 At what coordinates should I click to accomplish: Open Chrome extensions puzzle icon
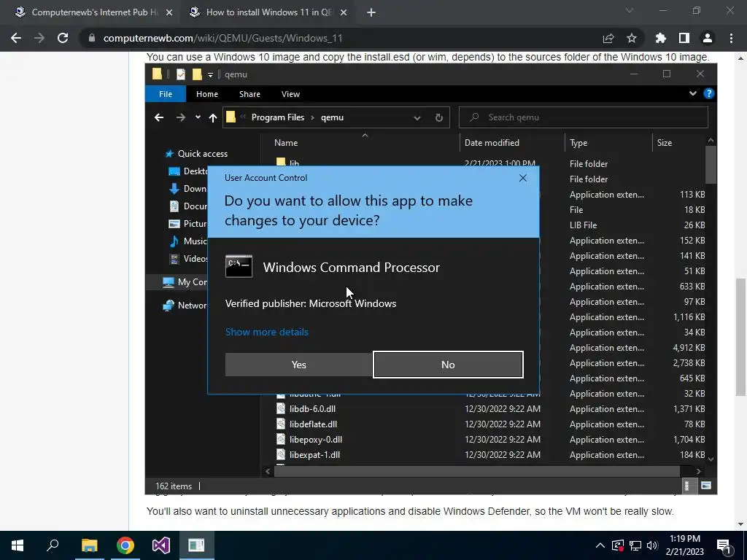(x=661, y=38)
